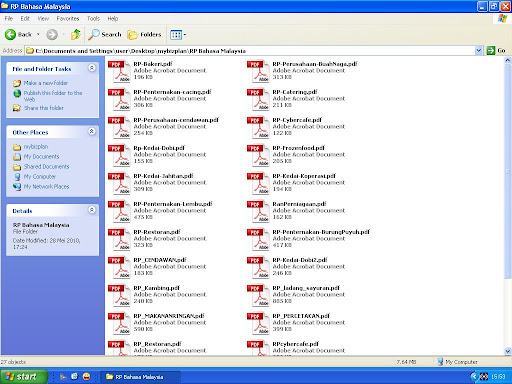The height and width of the screenshot is (384, 512).
Task: Click RP Bahasa Malaysia taskbar button
Action: click(x=141, y=377)
